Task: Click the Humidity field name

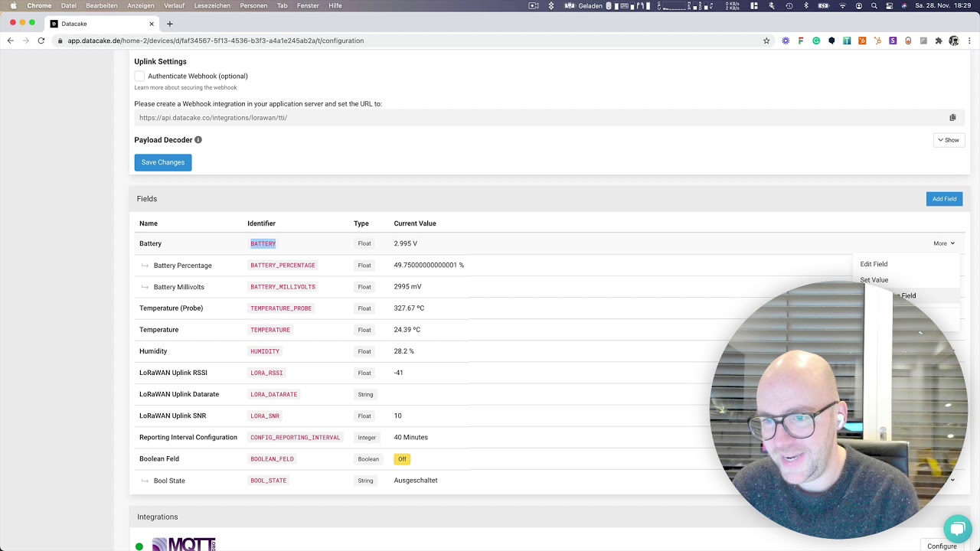Action: [153, 351]
